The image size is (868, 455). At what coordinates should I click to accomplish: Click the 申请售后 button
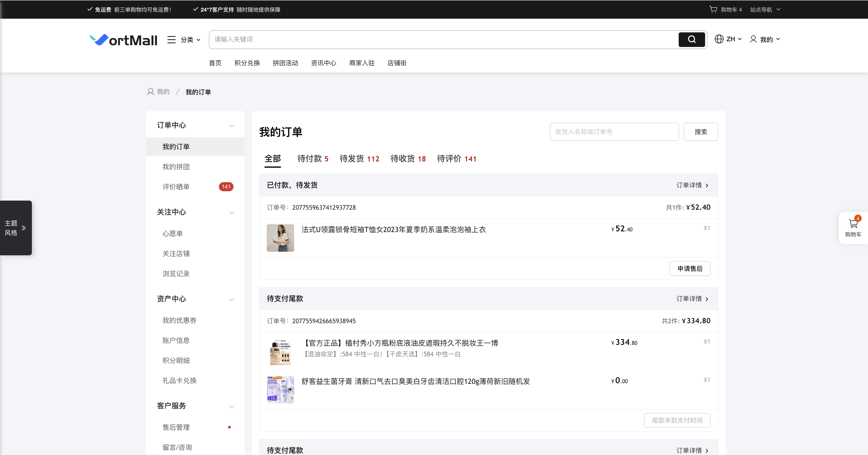point(690,269)
